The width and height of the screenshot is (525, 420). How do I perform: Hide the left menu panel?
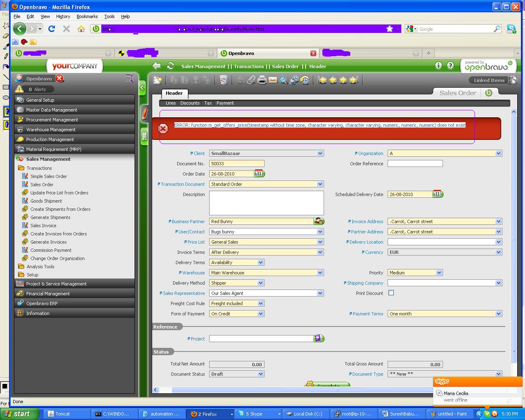(x=142, y=87)
